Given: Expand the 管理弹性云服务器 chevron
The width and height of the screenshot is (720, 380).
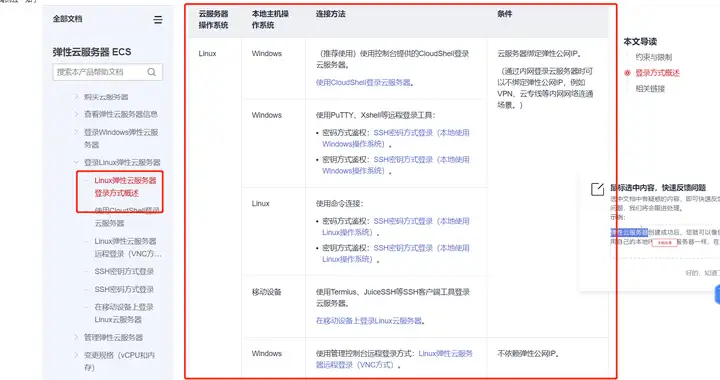Looking at the screenshot, I should pos(76,337).
